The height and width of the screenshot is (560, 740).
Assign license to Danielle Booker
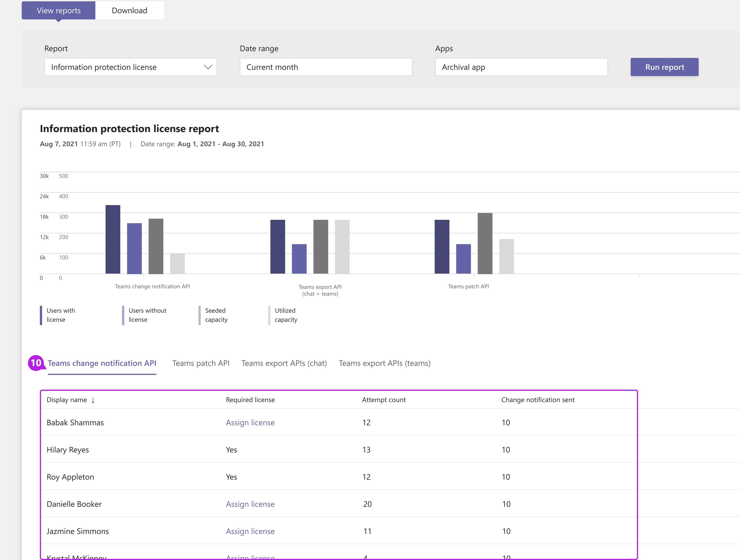click(x=250, y=504)
